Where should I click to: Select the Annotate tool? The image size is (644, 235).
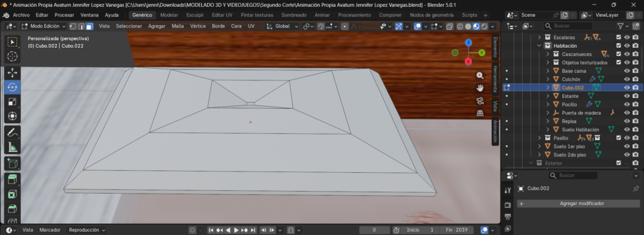(x=13, y=133)
